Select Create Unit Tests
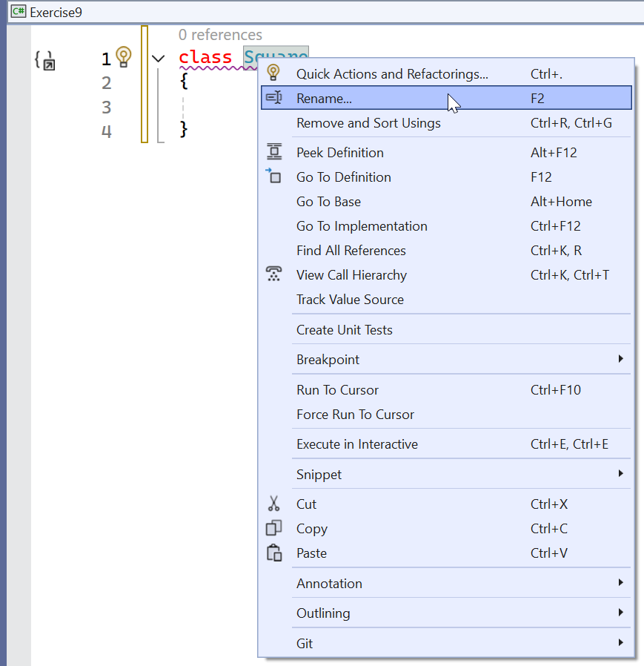 [x=446, y=329]
